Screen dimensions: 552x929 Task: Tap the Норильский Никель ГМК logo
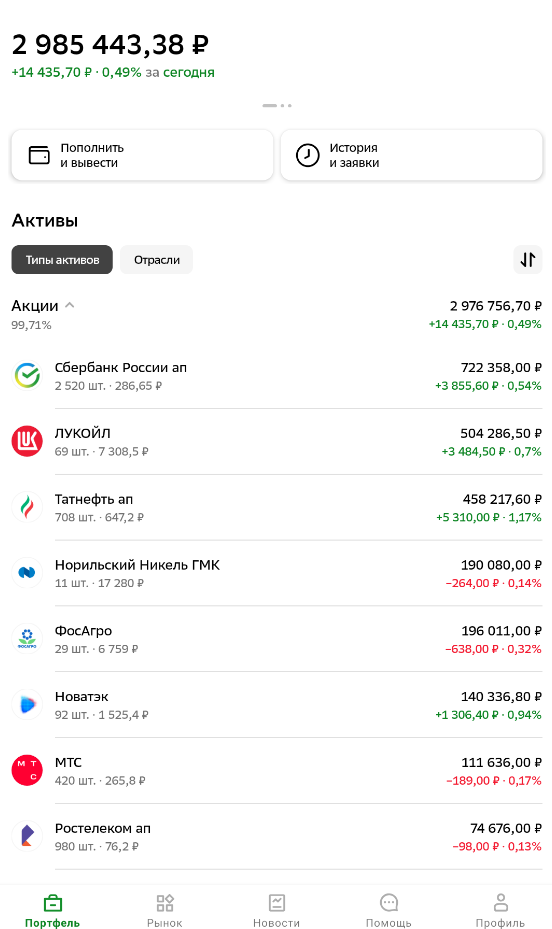[27, 573]
